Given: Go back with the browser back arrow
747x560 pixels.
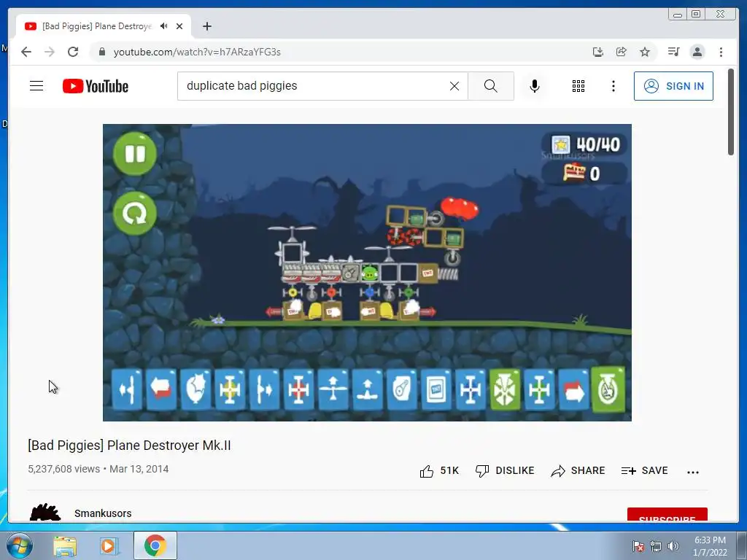Looking at the screenshot, I should 26,52.
